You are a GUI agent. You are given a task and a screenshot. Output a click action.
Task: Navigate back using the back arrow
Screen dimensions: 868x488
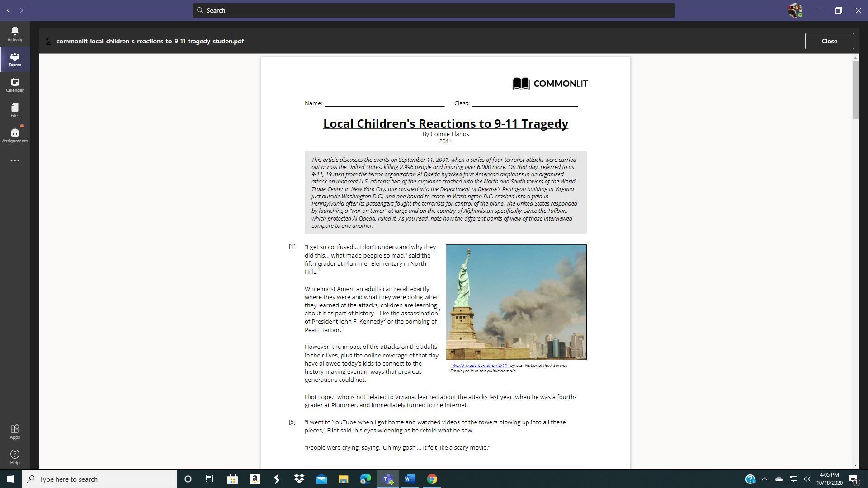[8, 10]
